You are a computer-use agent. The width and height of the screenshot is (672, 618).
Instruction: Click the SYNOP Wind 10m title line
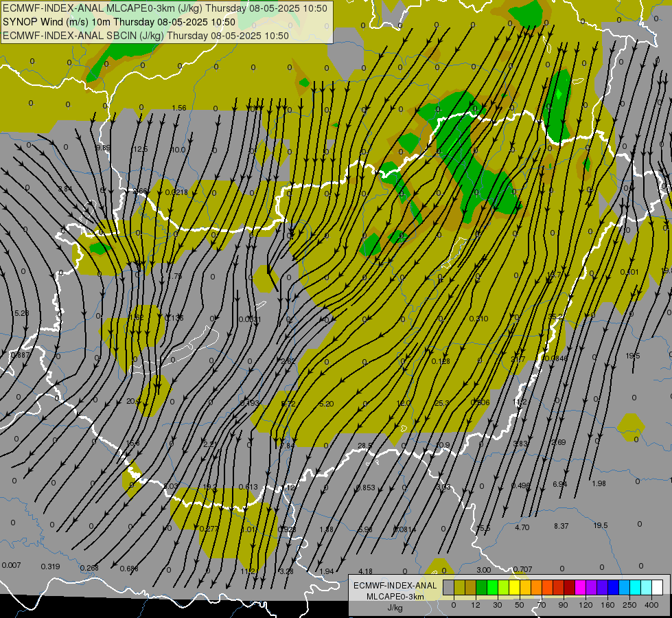click(119, 22)
